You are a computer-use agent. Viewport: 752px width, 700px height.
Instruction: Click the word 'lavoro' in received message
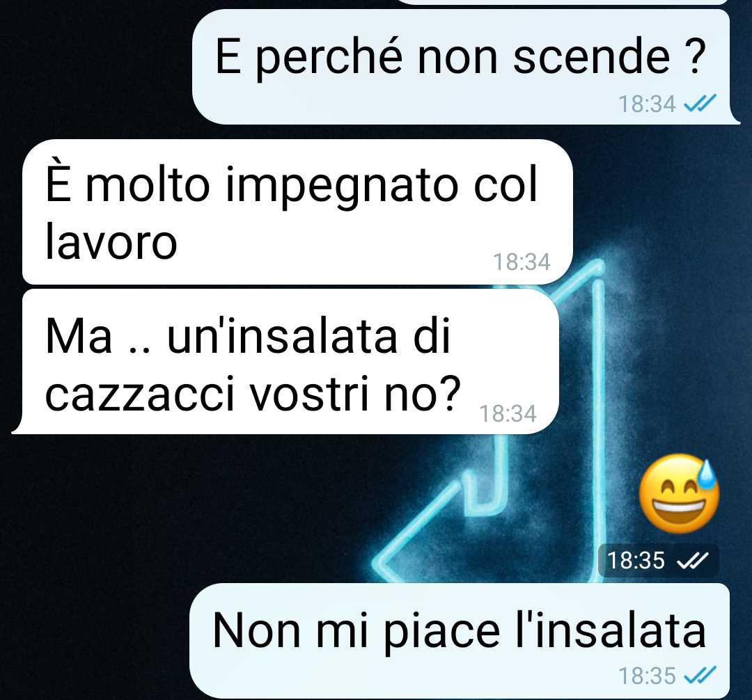click(111, 242)
